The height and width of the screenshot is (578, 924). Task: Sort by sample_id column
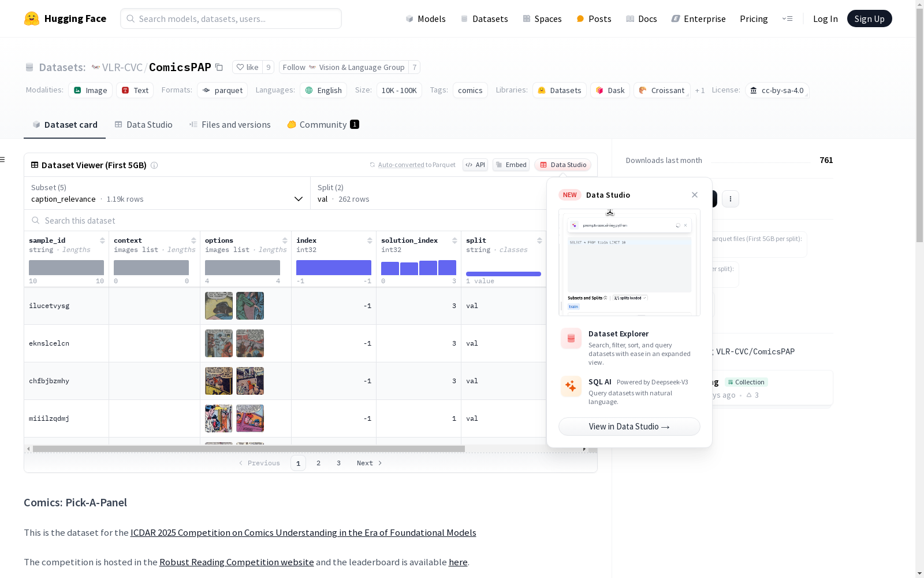coord(102,240)
